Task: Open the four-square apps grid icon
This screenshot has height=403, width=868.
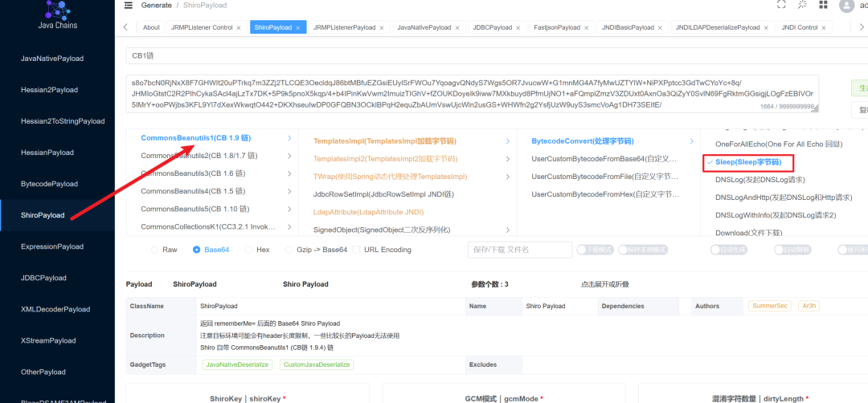Action: pos(824,5)
